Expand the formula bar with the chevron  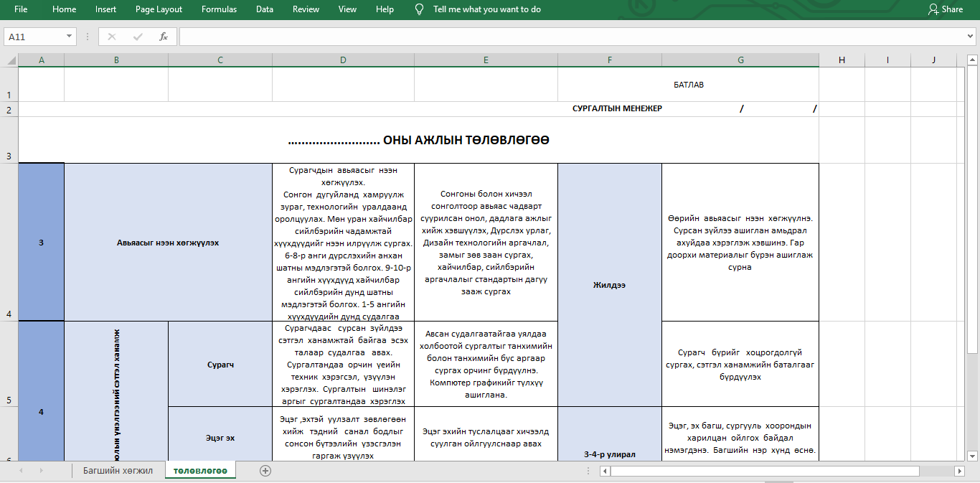(x=971, y=37)
